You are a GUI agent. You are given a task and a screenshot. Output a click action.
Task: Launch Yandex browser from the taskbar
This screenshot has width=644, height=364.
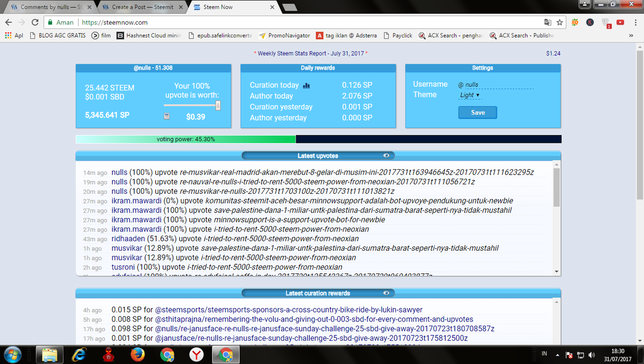[x=196, y=354]
